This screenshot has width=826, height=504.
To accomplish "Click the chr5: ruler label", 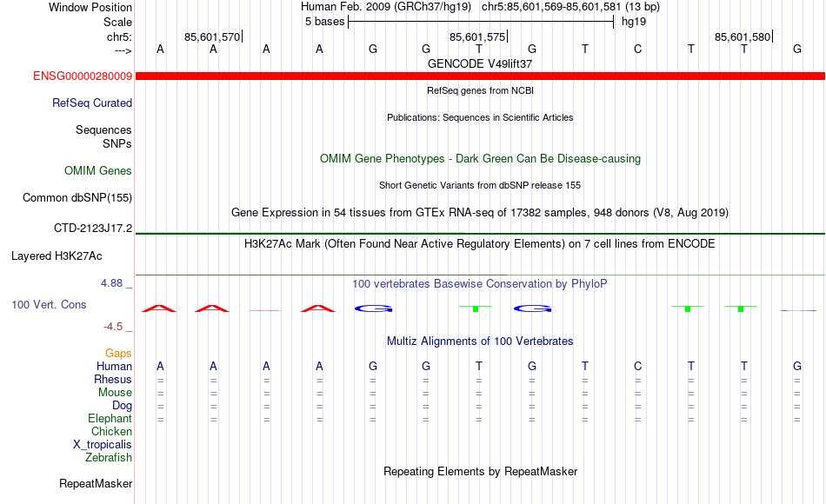I will [x=120, y=36].
